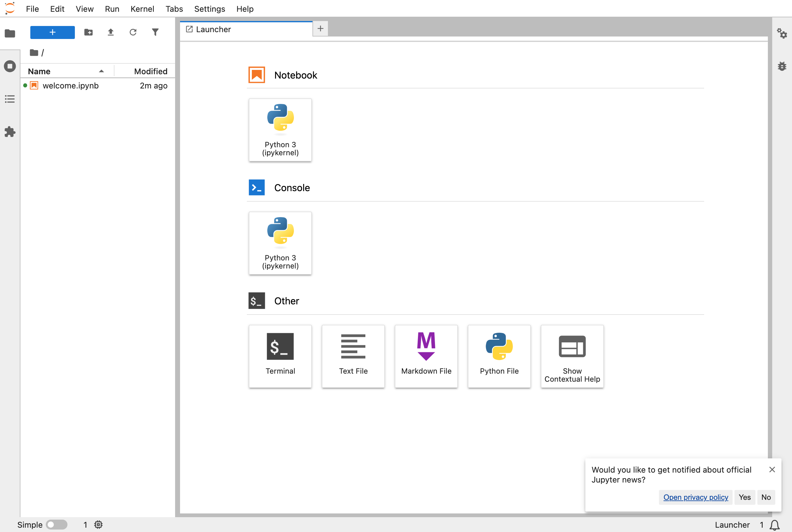Upload files with the upload icon

[x=111, y=32]
